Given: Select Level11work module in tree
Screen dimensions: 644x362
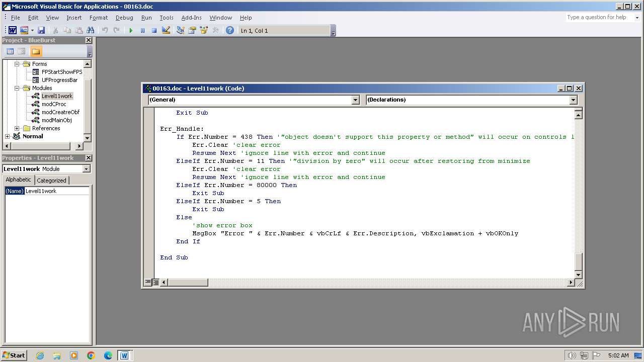Looking at the screenshot, I should [x=57, y=96].
